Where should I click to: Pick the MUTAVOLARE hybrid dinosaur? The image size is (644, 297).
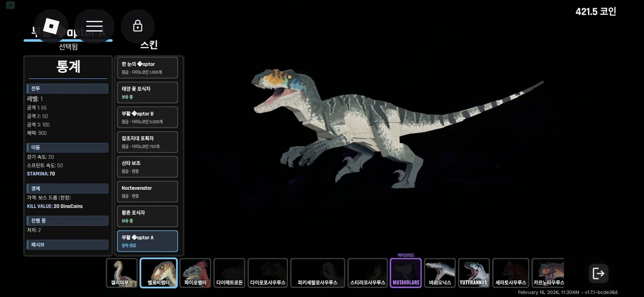pos(405,273)
